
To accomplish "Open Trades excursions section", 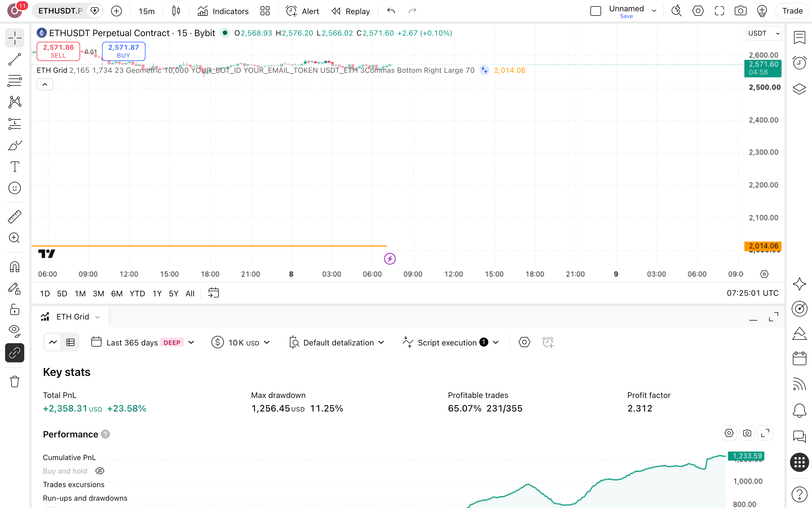I will [74, 485].
